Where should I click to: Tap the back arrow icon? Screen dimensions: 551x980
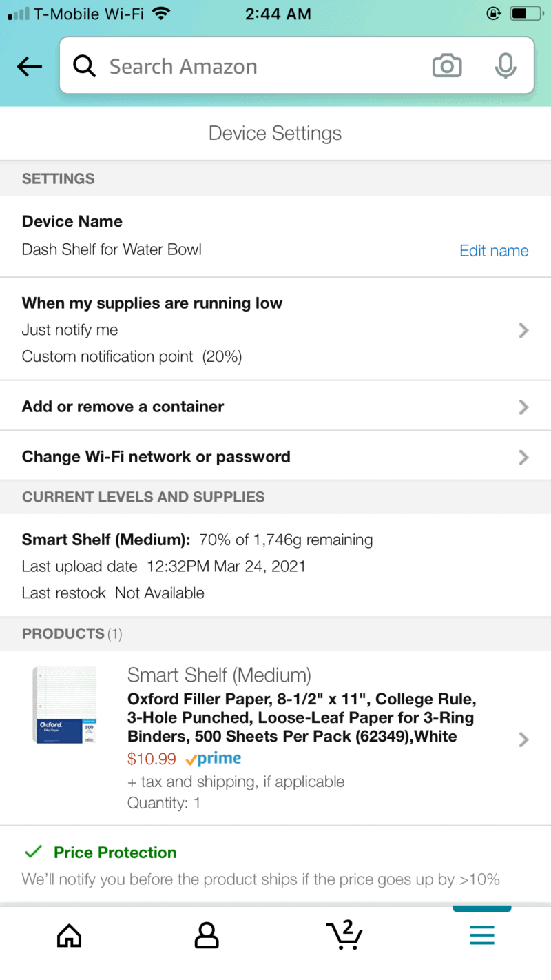(x=30, y=67)
